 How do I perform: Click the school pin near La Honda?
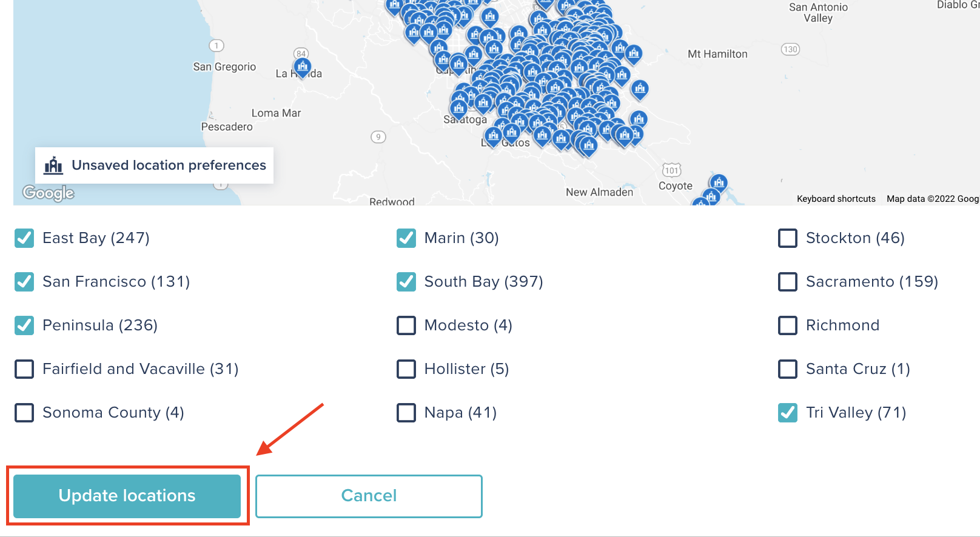pos(302,67)
